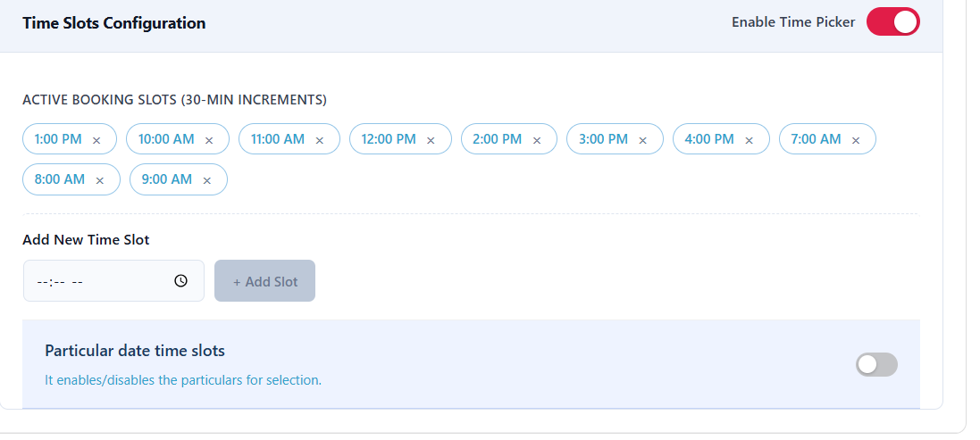Image resolution: width=980 pixels, height=440 pixels.
Task: Turn on Particular date time slots toggle
Action: pos(877,364)
